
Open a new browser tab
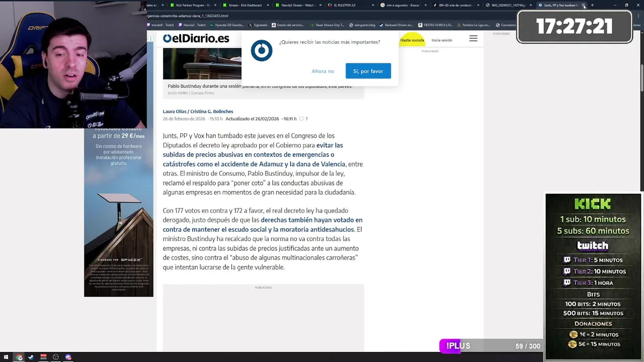[x=592, y=5]
